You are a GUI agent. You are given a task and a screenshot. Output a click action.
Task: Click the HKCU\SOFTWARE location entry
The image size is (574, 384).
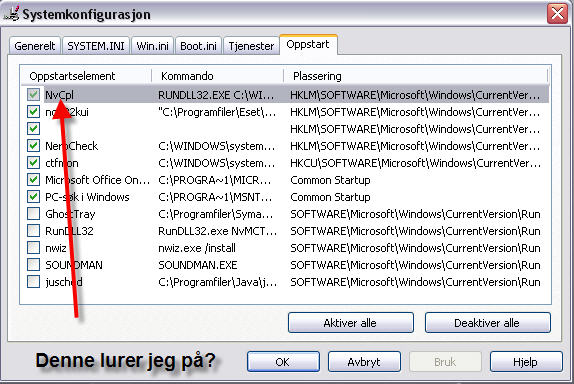pos(415,163)
